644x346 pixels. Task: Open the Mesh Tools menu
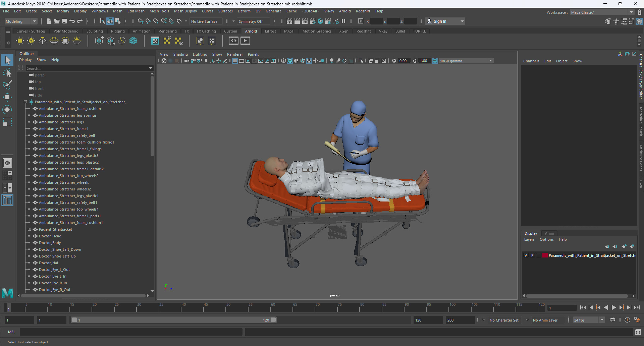coord(159,11)
